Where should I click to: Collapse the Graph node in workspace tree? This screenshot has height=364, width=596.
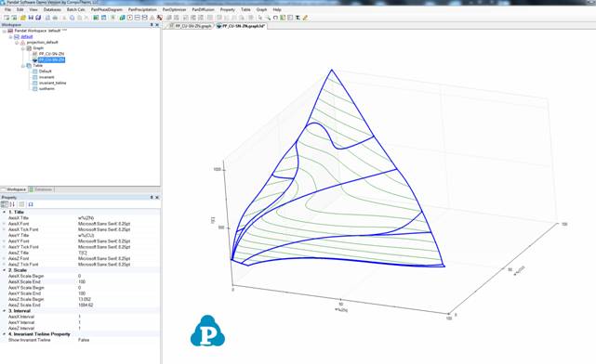coord(23,48)
